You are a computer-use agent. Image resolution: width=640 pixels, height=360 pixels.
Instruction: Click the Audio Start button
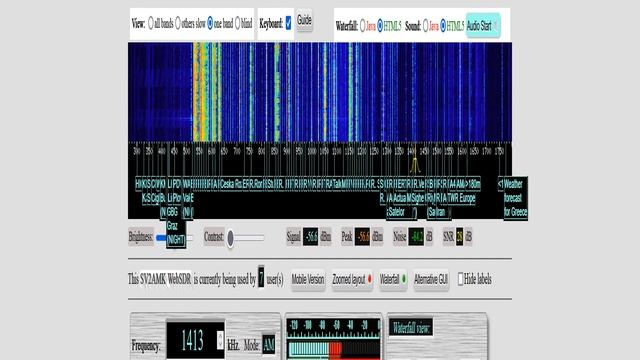(x=483, y=26)
